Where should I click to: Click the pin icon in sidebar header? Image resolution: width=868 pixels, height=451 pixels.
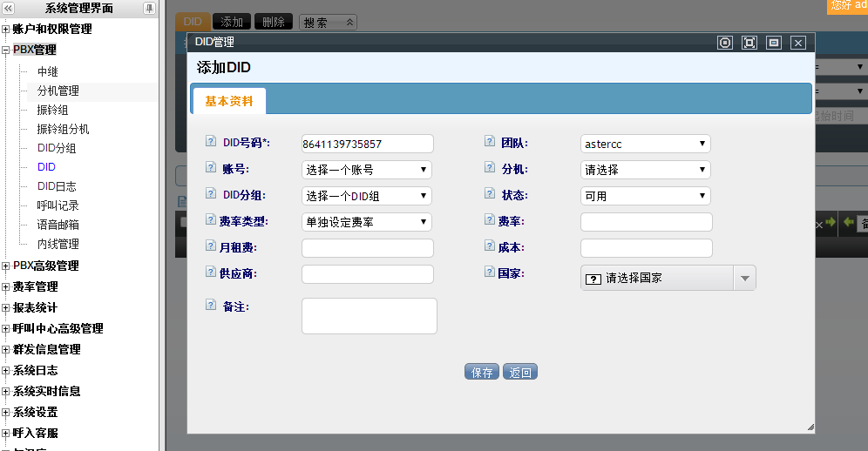[x=149, y=8]
